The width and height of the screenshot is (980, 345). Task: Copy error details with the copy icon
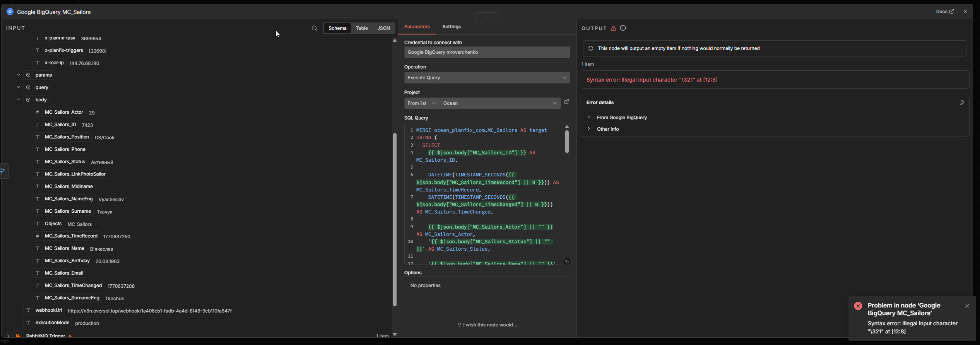click(x=961, y=102)
